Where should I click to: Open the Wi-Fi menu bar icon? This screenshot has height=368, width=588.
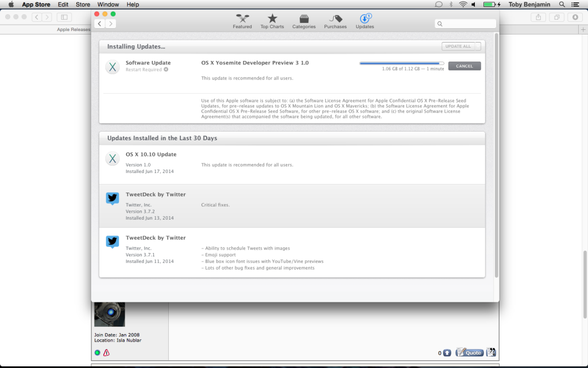coord(463,5)
